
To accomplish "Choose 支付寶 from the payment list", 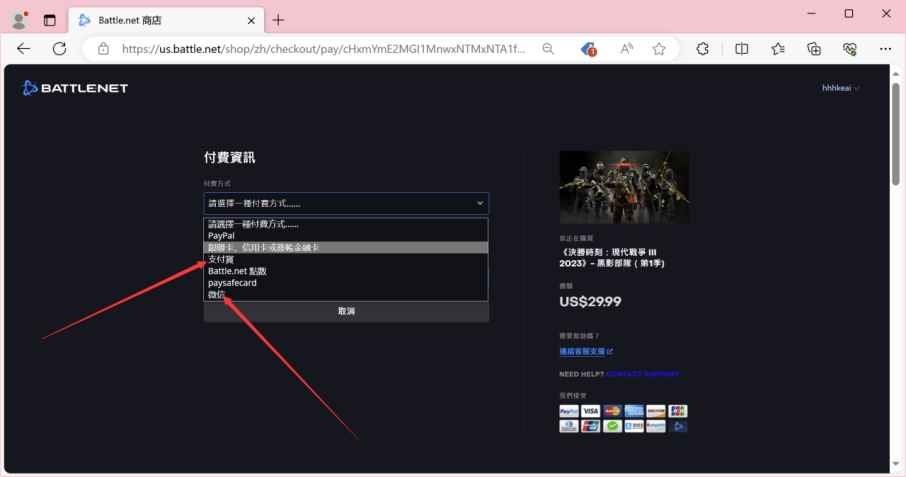I will tap(346, 259).
